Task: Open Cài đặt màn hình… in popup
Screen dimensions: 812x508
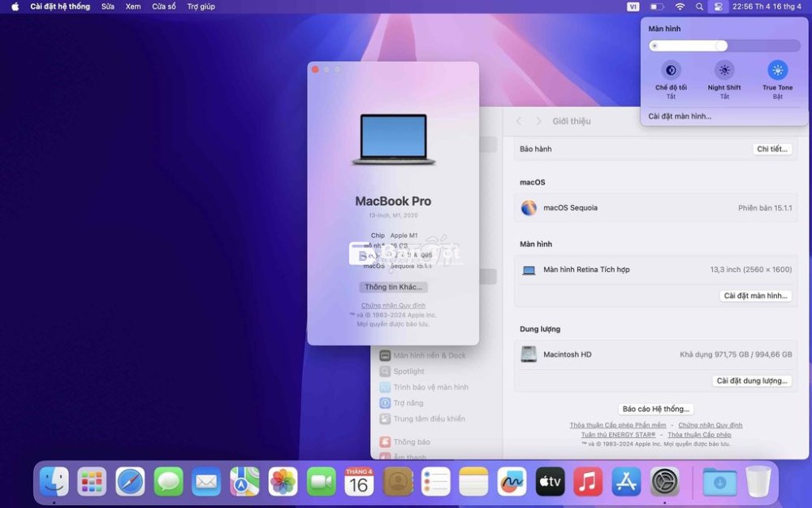Action: (x=680, y=116)
